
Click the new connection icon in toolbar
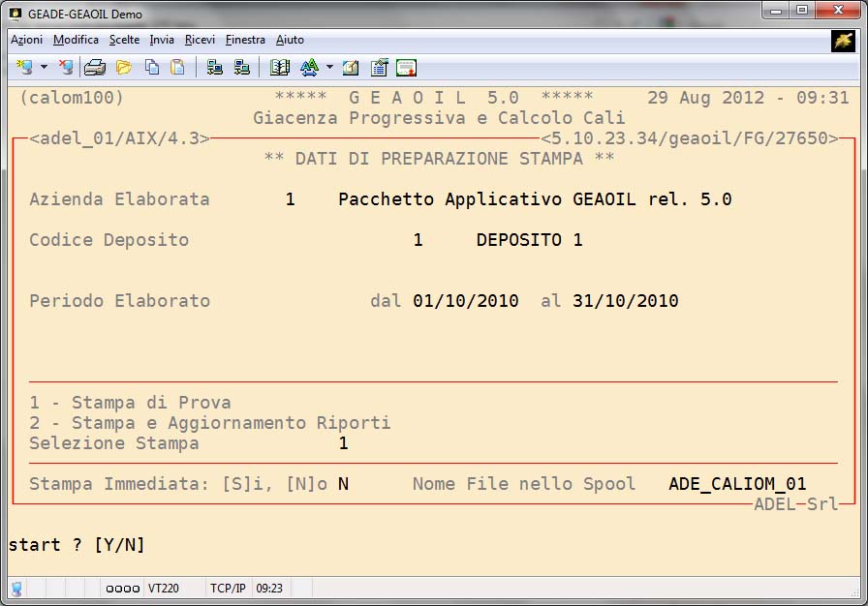coord(24,68)
